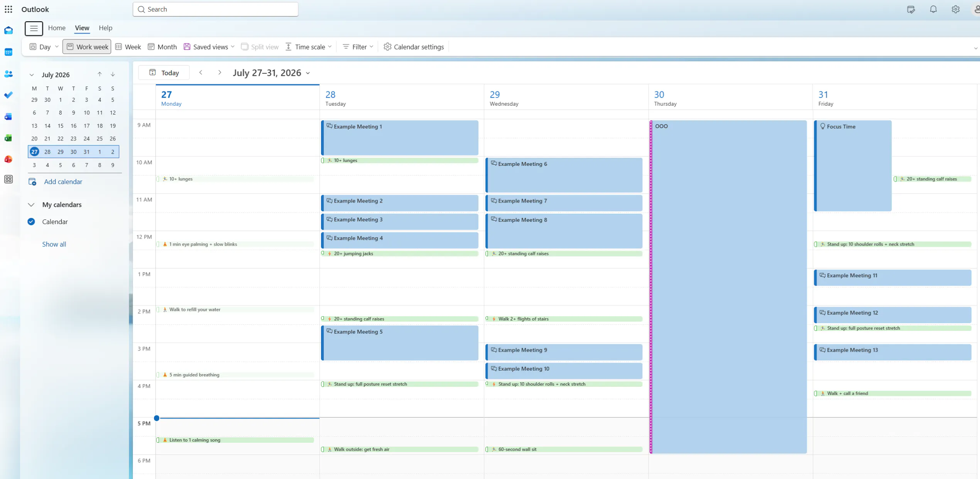The image size is (980, 479).
Task: Open the app launcher grid
Action: tap(8, 9)
